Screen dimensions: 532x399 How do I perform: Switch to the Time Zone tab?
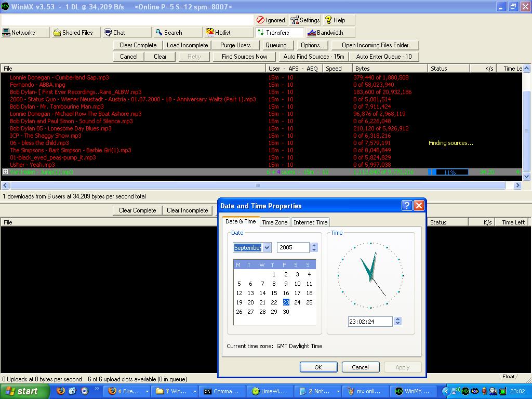274,222
